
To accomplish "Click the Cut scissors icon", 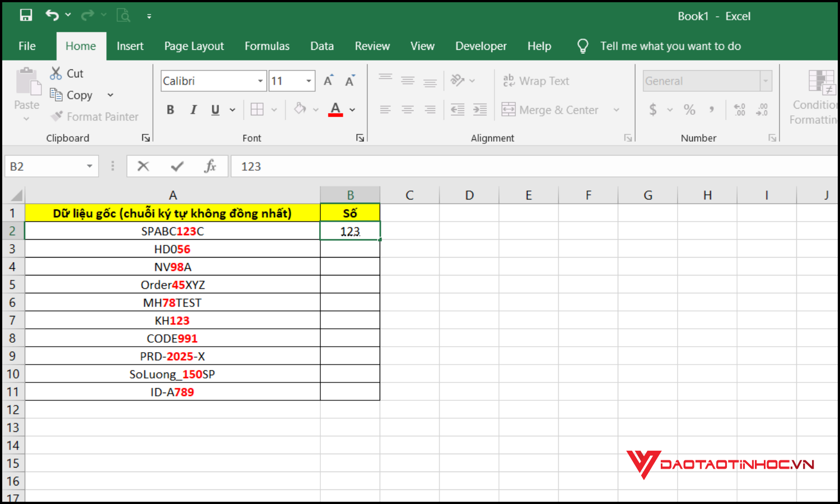I will click(56, 73).
